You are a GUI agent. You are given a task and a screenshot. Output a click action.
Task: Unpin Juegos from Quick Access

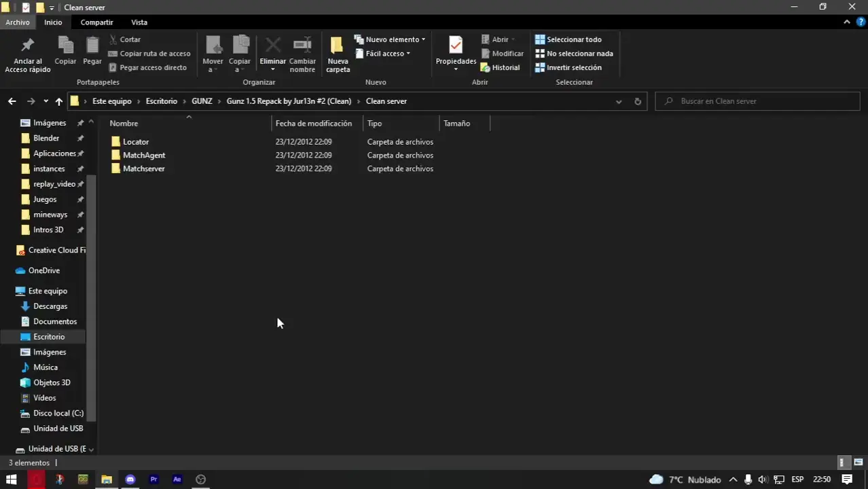click(x=79, y=199)
